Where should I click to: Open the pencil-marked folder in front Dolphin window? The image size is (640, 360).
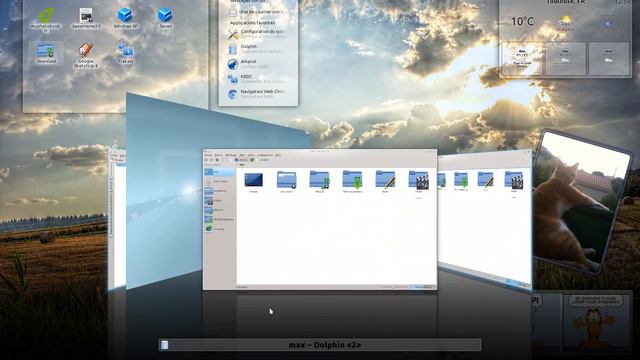click(385, 182)
